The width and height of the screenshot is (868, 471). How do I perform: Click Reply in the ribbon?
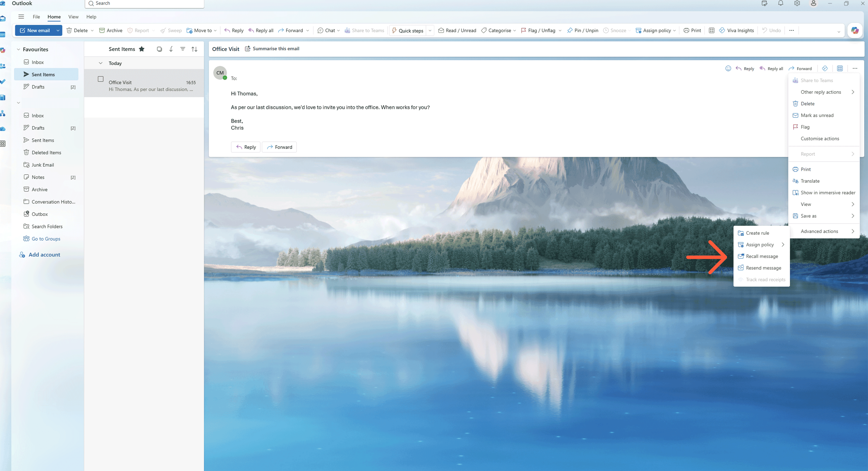click(234, 30)
